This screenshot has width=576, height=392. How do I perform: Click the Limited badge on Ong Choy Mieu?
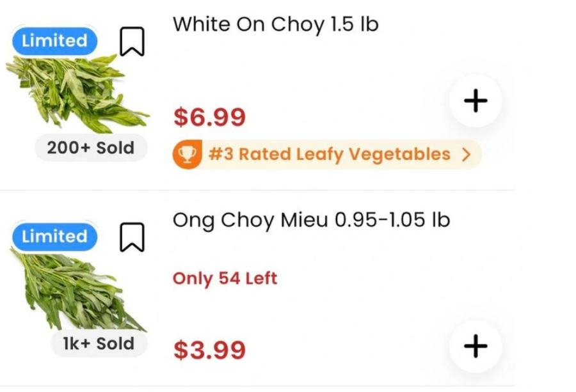(x=54, y=237)
